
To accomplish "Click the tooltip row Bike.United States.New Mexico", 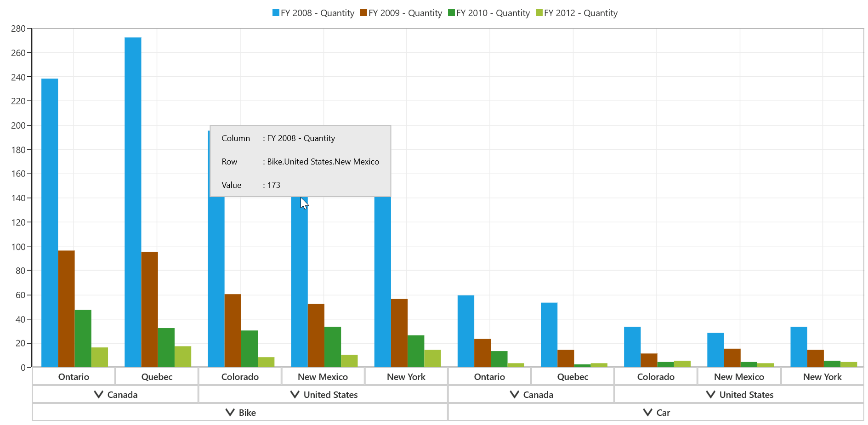I will click(x=323, y=162).
